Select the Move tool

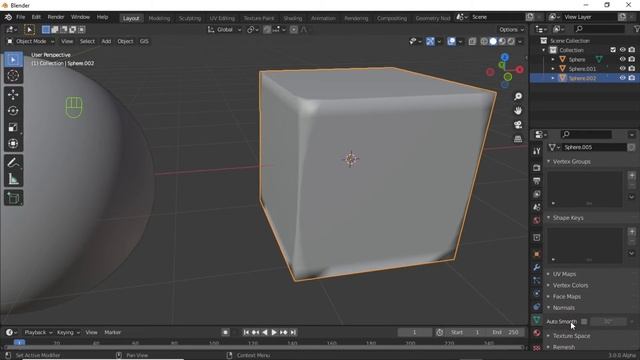click(x=13, y=95)
